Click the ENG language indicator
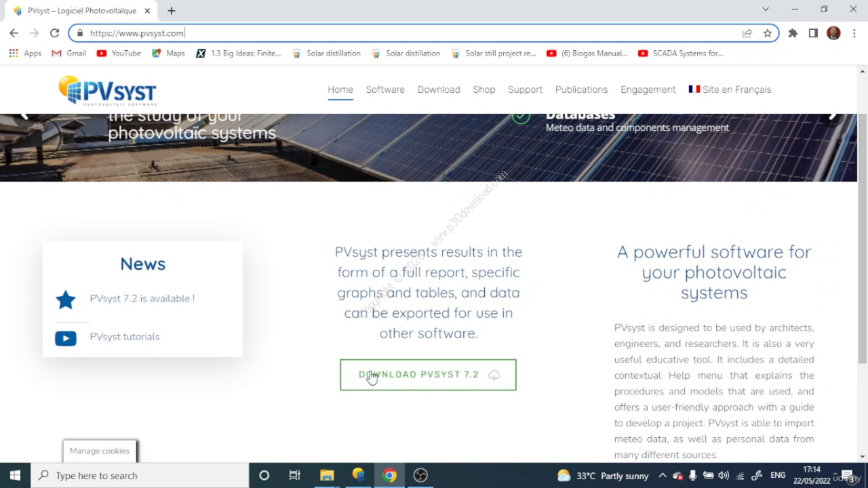Screen dimensions: 868x488 click(x=778, y=475)
